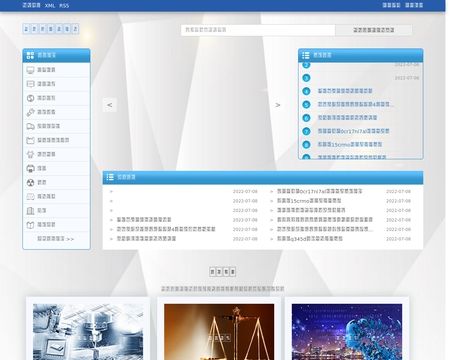Click the grid icon in sidebar header

(x=30, y=55)
